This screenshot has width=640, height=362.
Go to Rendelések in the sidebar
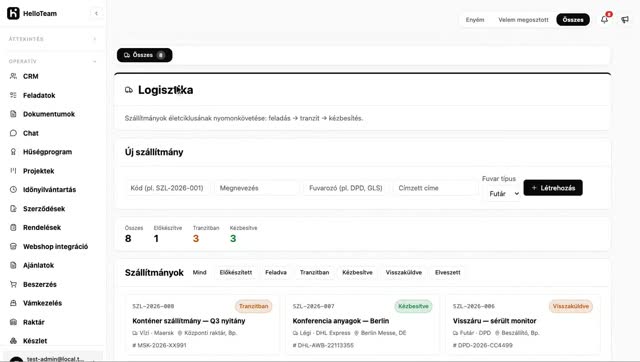53,227
